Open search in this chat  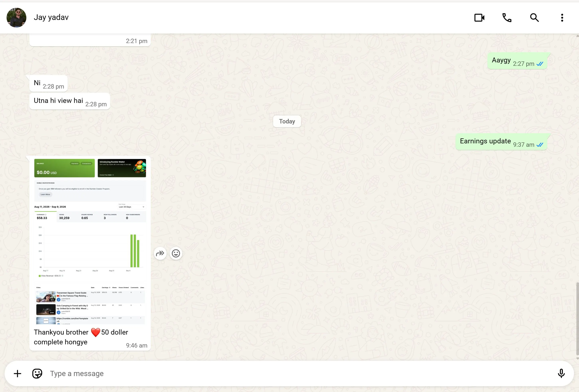(534, 18)
